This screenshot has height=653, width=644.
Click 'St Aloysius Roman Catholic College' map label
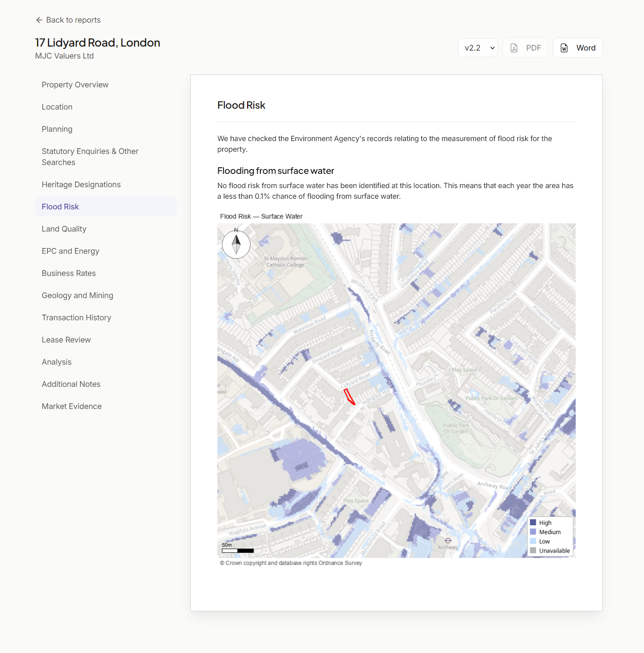[x=285, y=262]
